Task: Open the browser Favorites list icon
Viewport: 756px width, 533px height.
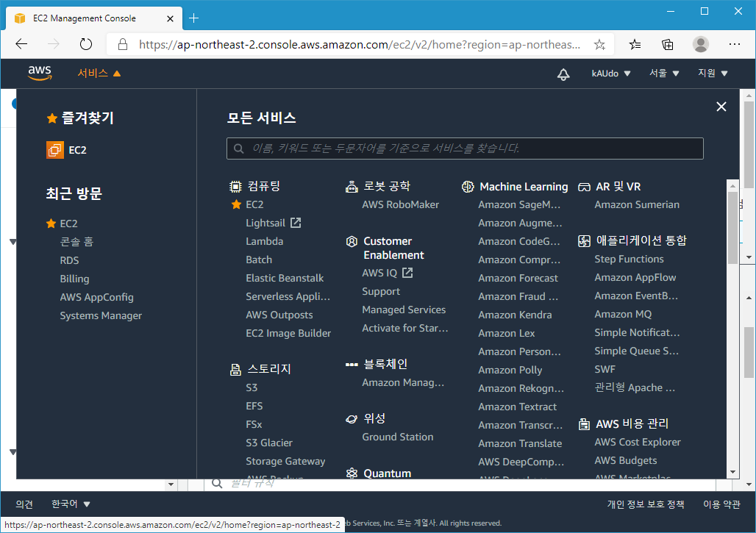Action: pyautogui.click(x=635, y=44)
